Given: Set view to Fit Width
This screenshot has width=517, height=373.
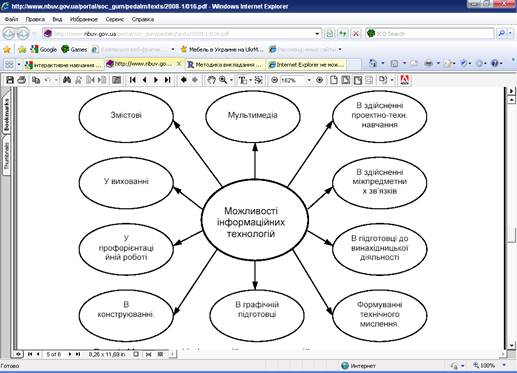Looking at the screenshot, I should (358, 80).
